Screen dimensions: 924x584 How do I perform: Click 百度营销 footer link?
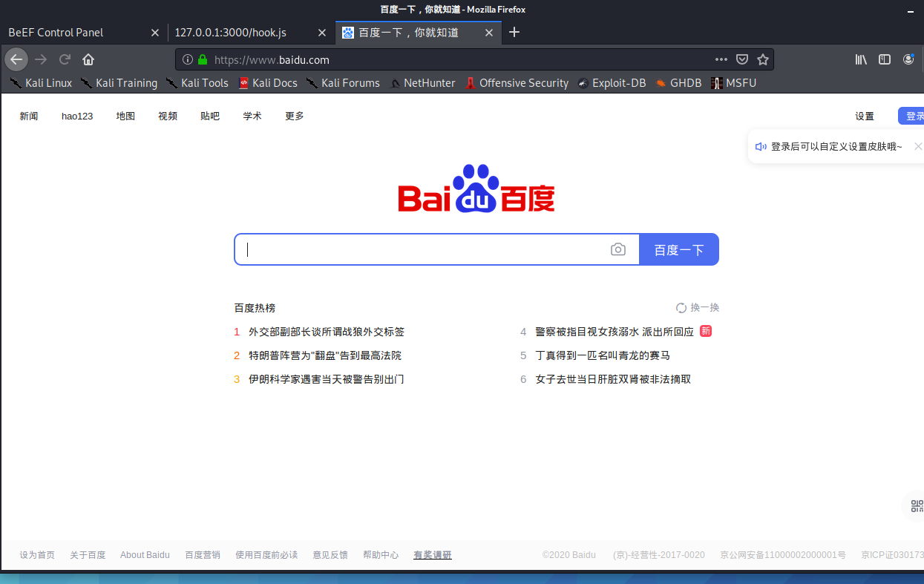coord(203,555)
